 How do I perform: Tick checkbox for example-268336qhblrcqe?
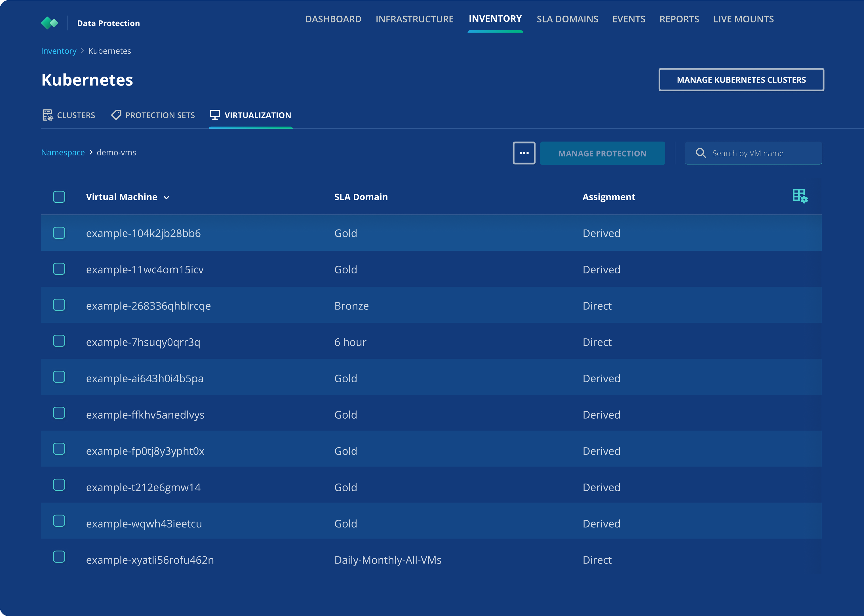tap(59, 305)
